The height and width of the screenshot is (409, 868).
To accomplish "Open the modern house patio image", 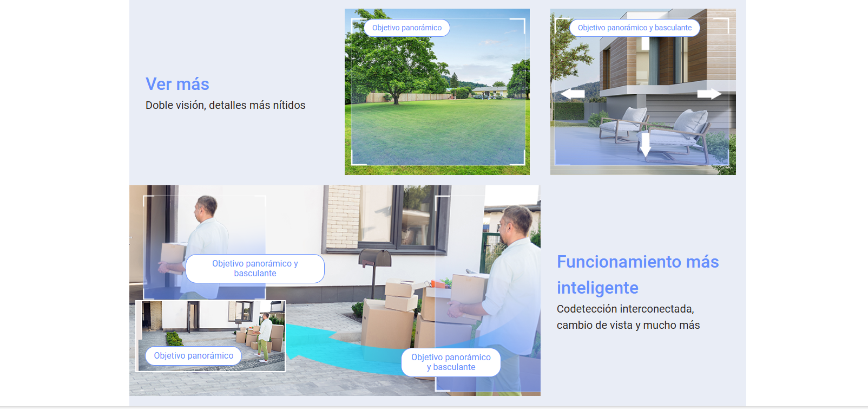I will pyautogui.click(x=643, y=65).
